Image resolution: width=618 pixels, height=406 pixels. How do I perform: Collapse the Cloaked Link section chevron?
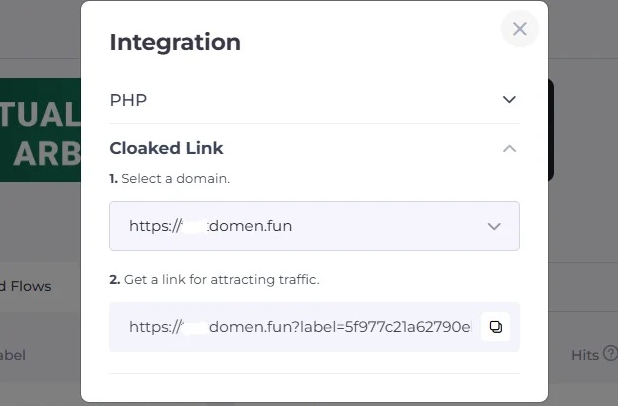click(x=509, y=148)
